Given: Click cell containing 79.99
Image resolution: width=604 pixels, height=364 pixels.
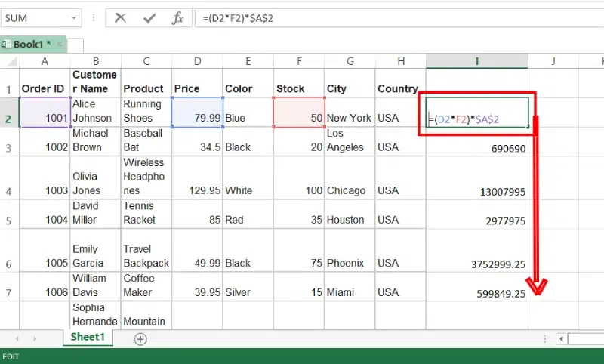Looking at the screenshot, I should (x=197, y=112).
